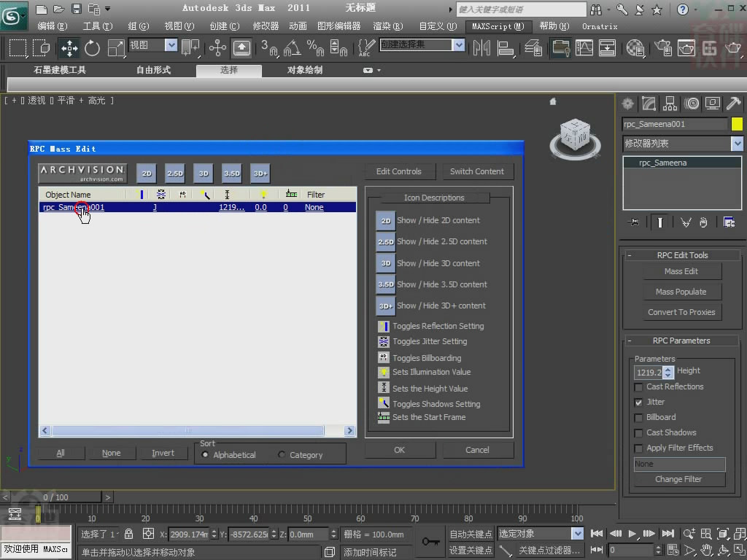Select Category sort radio button
This screenshot has height=560, width=747.
tap(282, 455)
